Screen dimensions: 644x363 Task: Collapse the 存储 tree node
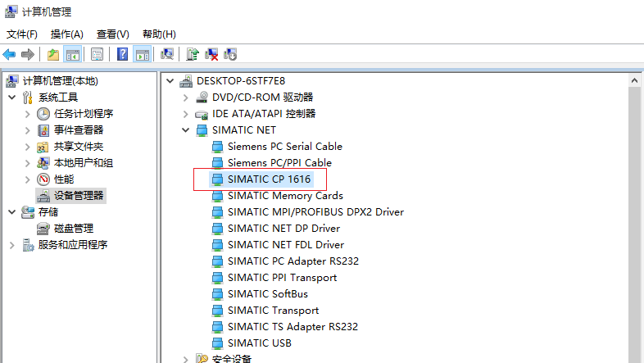[x=12, y=212]
